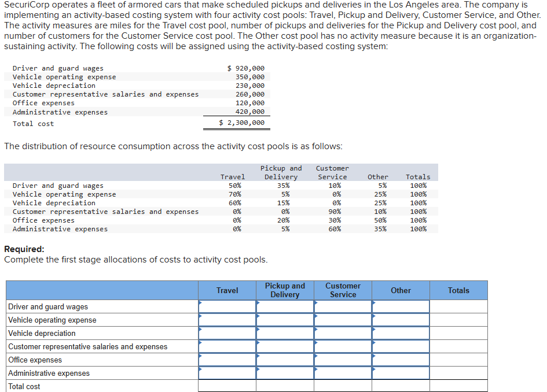The width and height of the screenshot is (547, 392).
Task: Click the Other column header in the table
Action: 401,290
